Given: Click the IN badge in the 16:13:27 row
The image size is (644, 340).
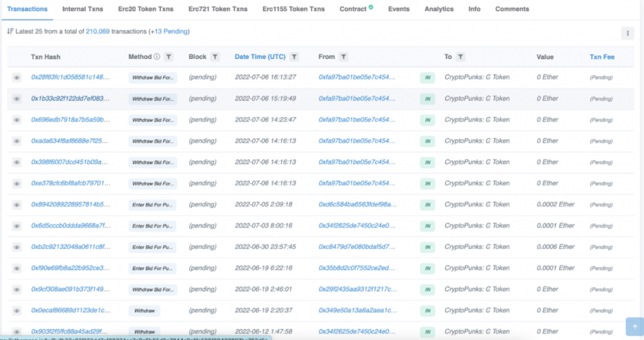Looking at the screenshot, I should click(428, 77).
